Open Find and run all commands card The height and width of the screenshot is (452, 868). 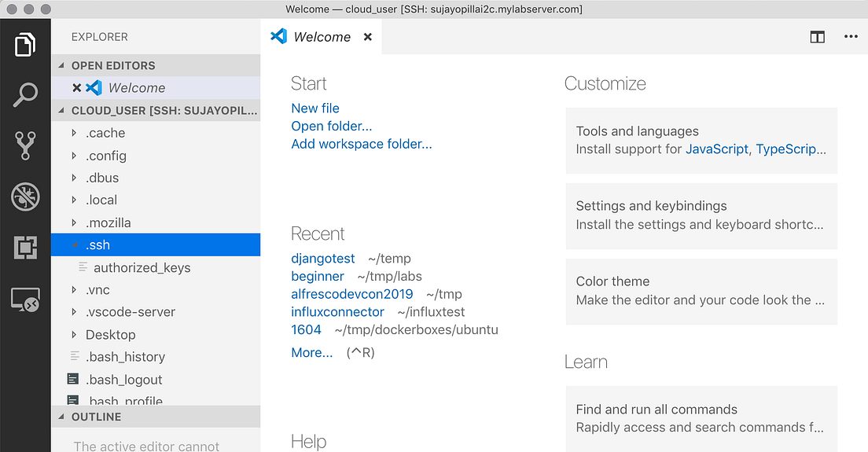(x=701, y=419)
